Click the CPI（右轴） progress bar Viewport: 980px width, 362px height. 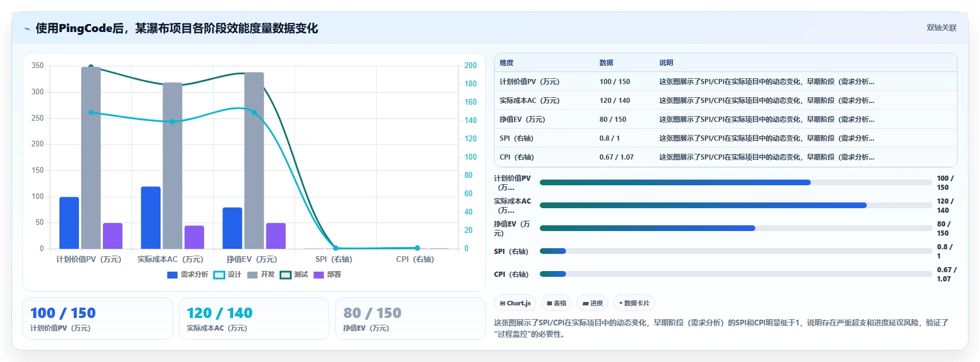point(736,274)
